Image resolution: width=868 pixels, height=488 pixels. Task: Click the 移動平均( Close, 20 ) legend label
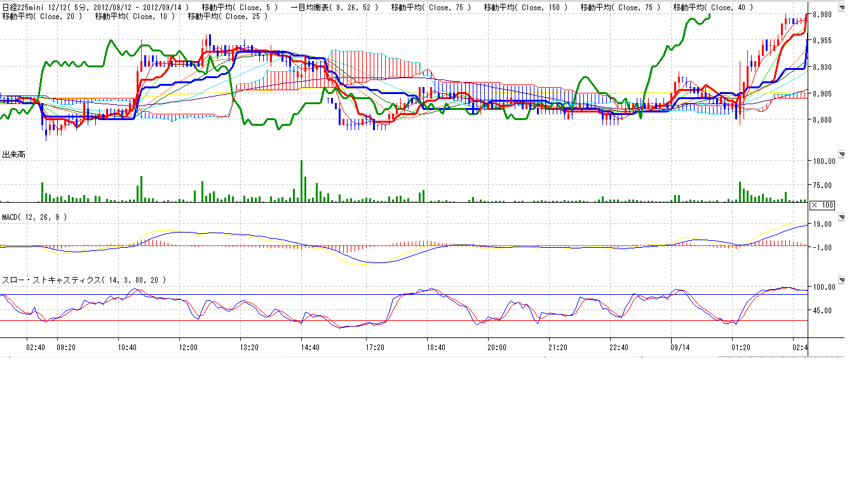(43, 17)
